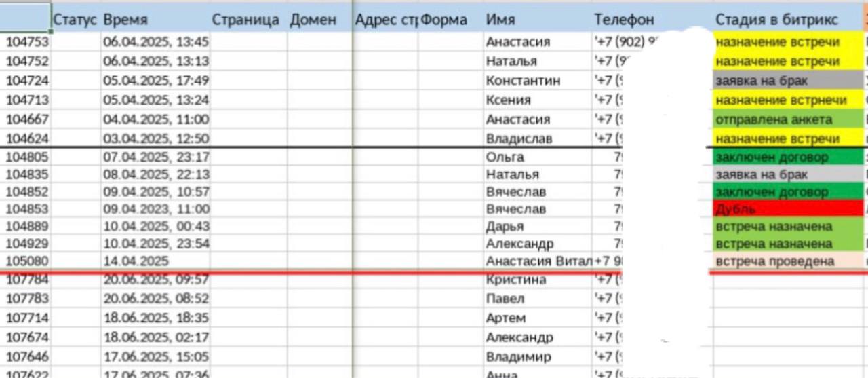Select the name cell "Константин"
Screen dimensions: 868x378
coord(523,81)
